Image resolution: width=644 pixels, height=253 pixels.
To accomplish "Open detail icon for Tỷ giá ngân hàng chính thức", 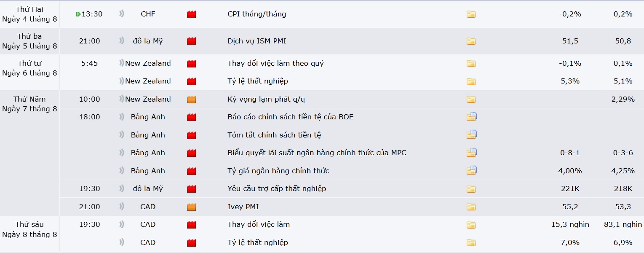I will [472, 170].
